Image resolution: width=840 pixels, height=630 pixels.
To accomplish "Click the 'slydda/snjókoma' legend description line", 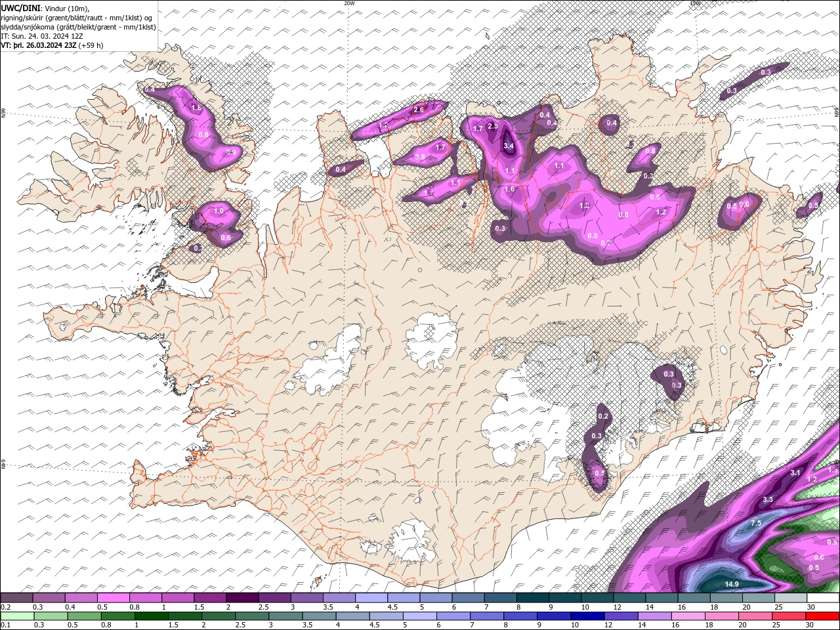I will click(78, 27).
